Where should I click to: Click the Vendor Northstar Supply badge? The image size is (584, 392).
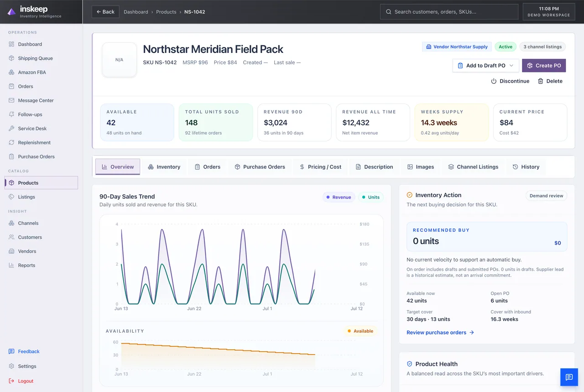tap(457, 47)
